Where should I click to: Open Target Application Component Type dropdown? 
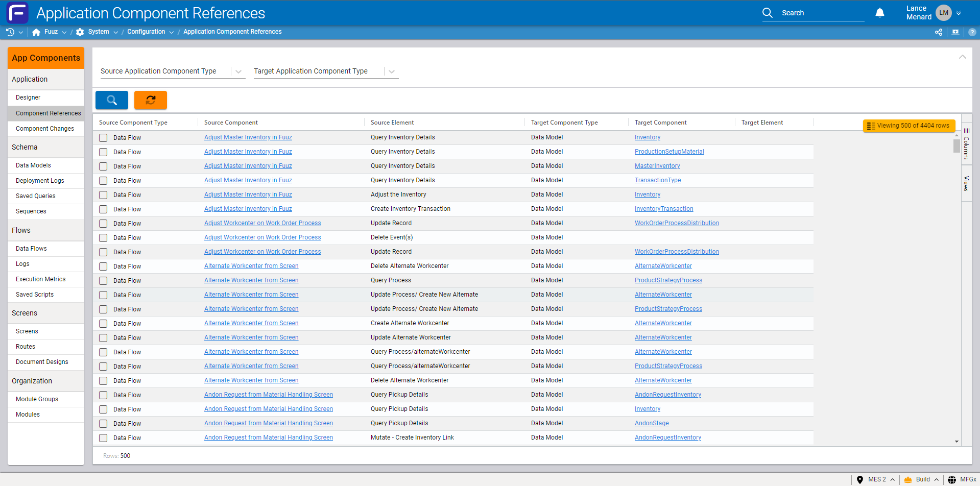pyautogui.click(x=391, y=71)
